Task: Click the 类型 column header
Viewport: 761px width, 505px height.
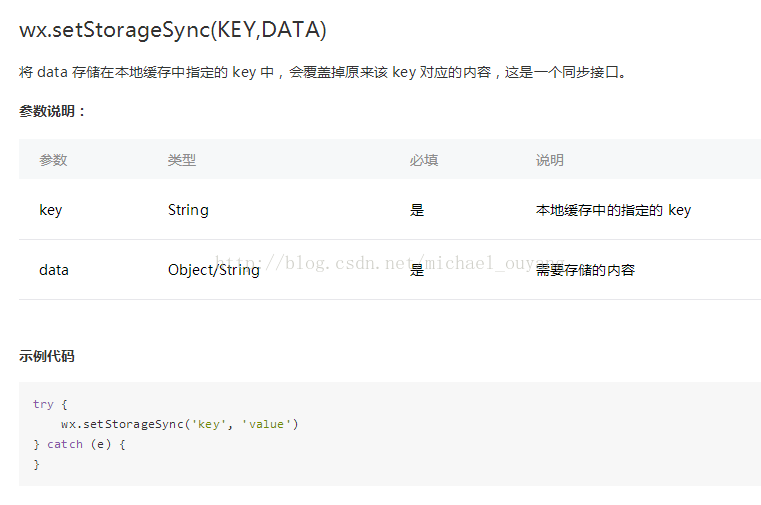Action: coord(182,160)
